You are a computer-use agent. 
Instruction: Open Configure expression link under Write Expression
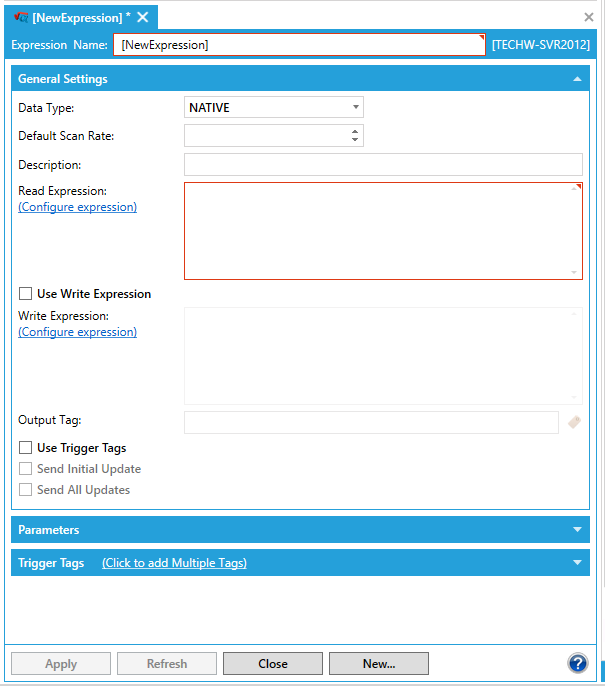(77, 332)
